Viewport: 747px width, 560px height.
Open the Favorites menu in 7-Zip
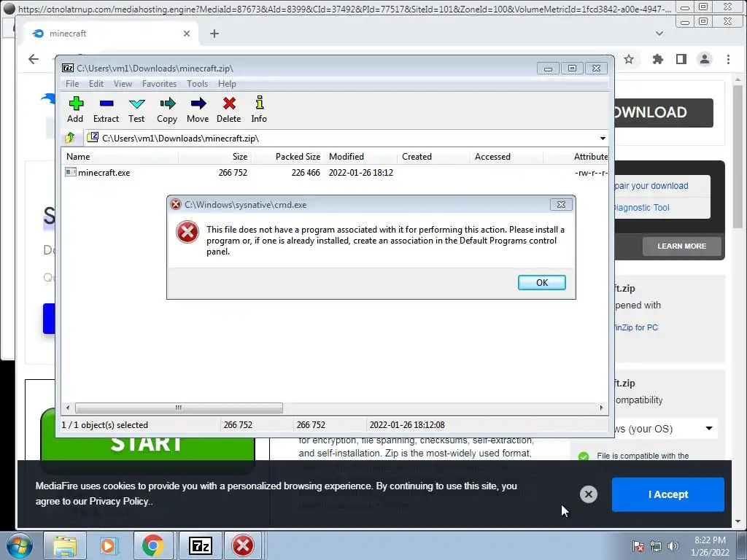tap(159, 84)
